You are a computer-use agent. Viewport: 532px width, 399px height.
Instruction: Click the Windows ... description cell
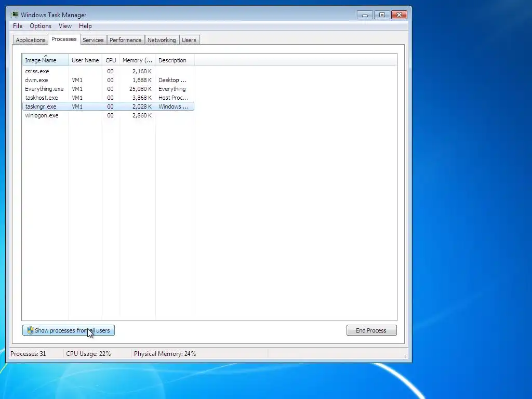(174, 107)
